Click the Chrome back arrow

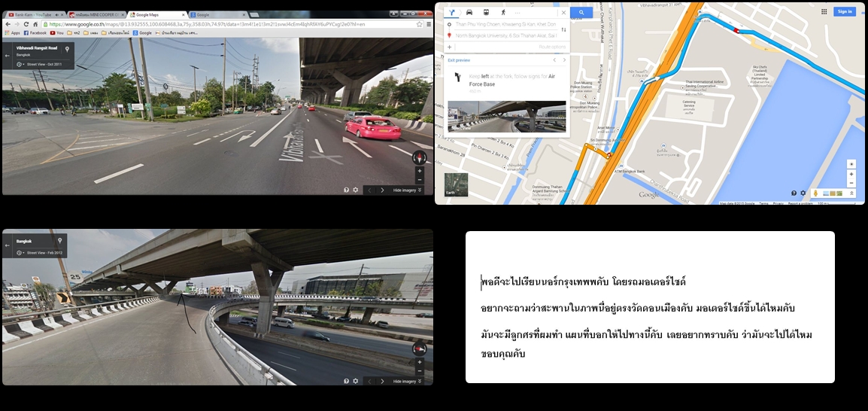pos(8,24)
